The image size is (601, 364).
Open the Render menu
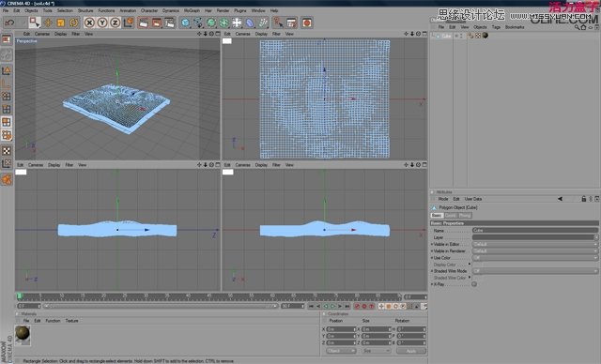coord(223,10)
